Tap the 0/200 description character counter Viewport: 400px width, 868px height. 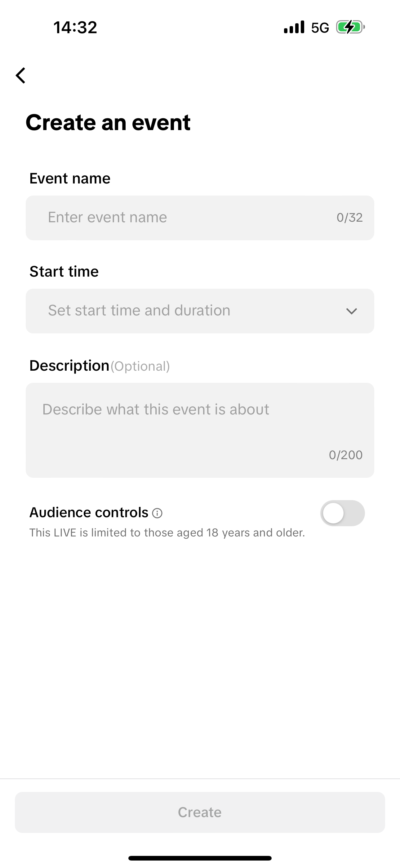pyautogui.click(x=345, y=455)
